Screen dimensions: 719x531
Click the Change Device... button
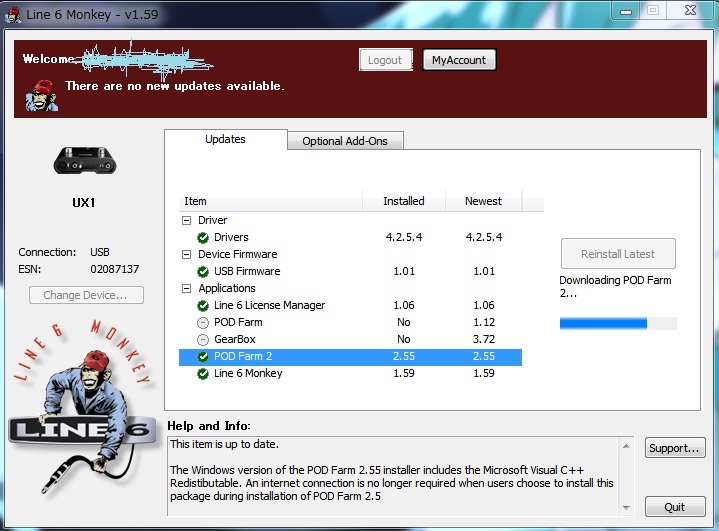point(86,295)
